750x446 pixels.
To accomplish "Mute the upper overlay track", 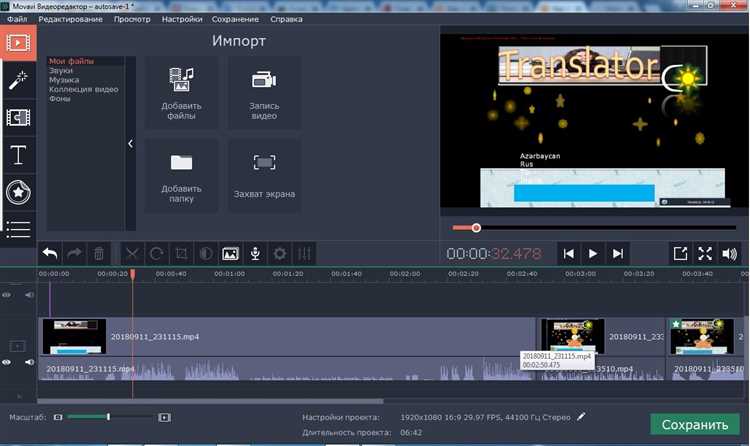I will click(x=29, y=295).
